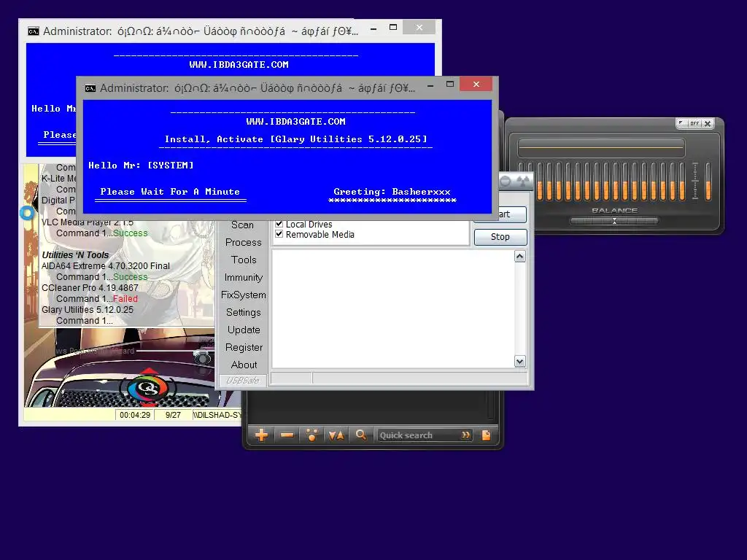Click the \\DILSHAD-SY status entry
Viewport: 747px width, 560px height.
coord(217,415)
